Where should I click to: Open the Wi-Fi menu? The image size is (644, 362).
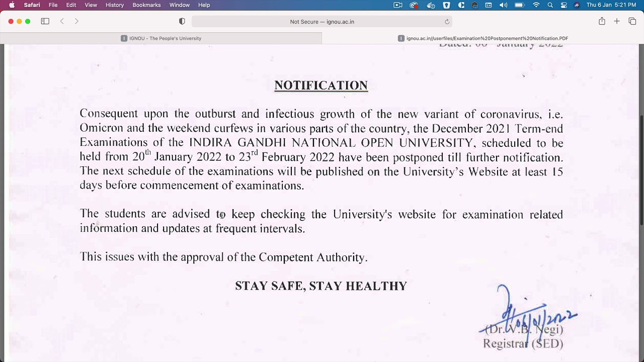tap(536, 5)
